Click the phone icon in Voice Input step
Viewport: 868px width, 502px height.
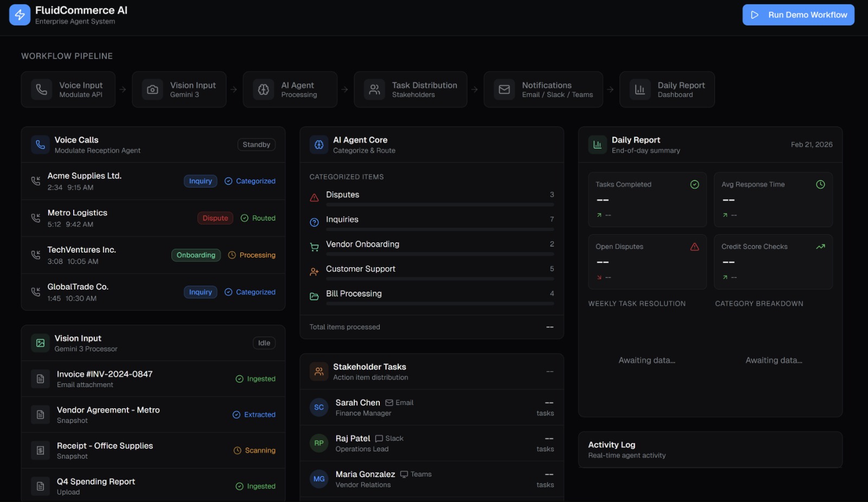point(41,89)
